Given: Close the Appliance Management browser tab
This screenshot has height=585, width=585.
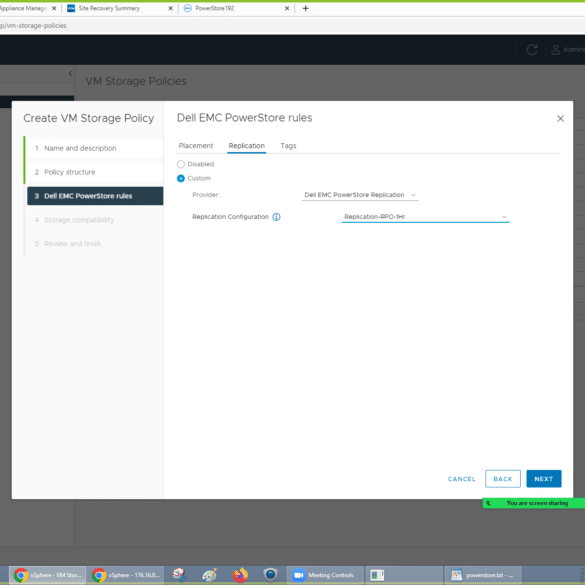Looking at the screenshot, I should (54, 8).
